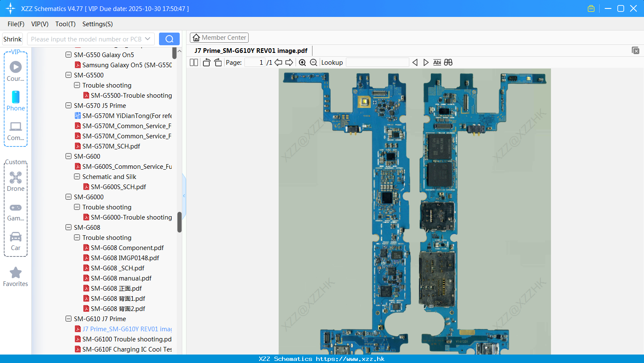The image size is (644, 363).
Task: Open the VIP(V) menu
Action: (x=40, y=24)
